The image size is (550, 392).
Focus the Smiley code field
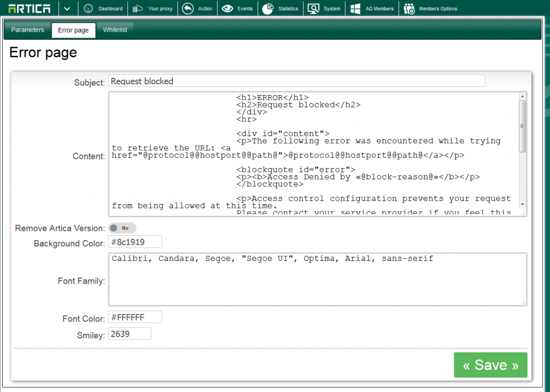tap(130, 334)
